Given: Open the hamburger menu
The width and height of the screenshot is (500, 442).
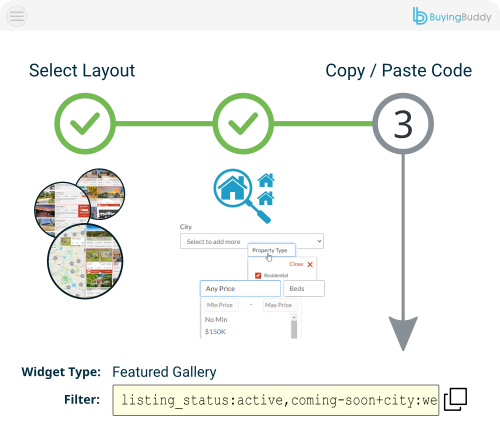Looking at the screenshot, I should pyautogui.click(x=17, y=16).
